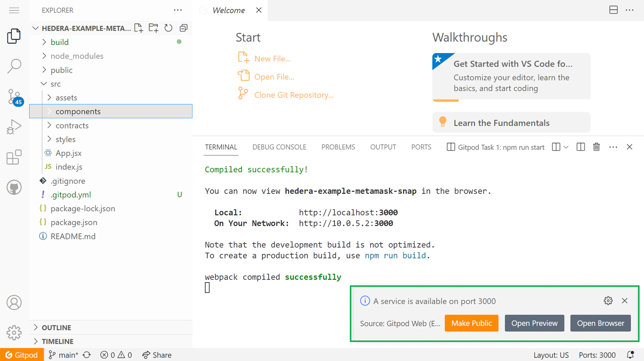Open the Run and Debug view
644x361 pixels.
[14, 127]
